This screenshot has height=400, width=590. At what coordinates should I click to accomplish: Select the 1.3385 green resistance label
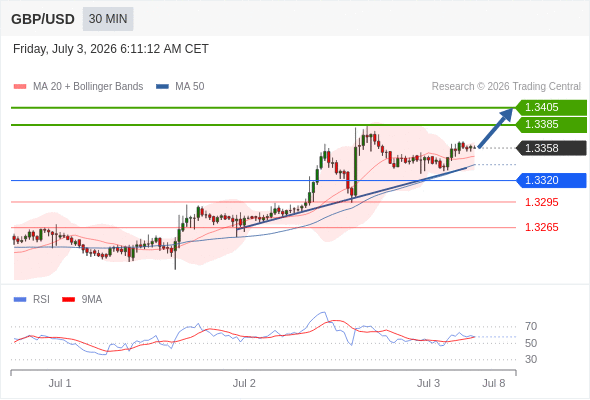(x=551, y=125)
